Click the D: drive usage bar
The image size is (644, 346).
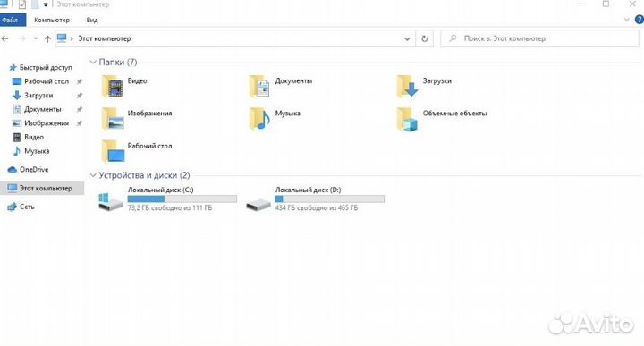click(329, 199)
